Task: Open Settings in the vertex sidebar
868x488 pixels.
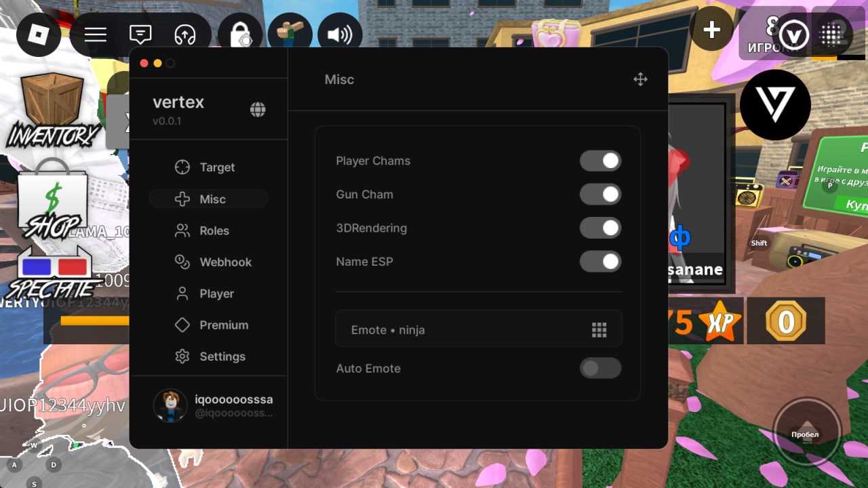Action: 208,357
